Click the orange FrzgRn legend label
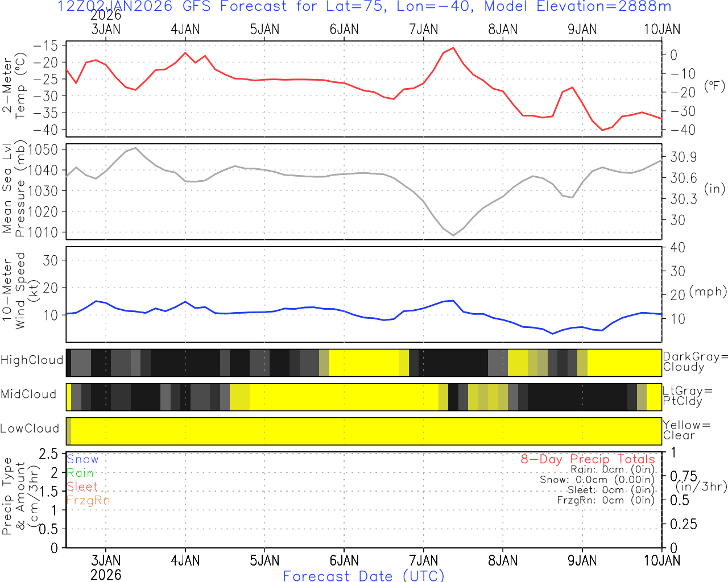This screenshot has width=728, height=582. 88,500
